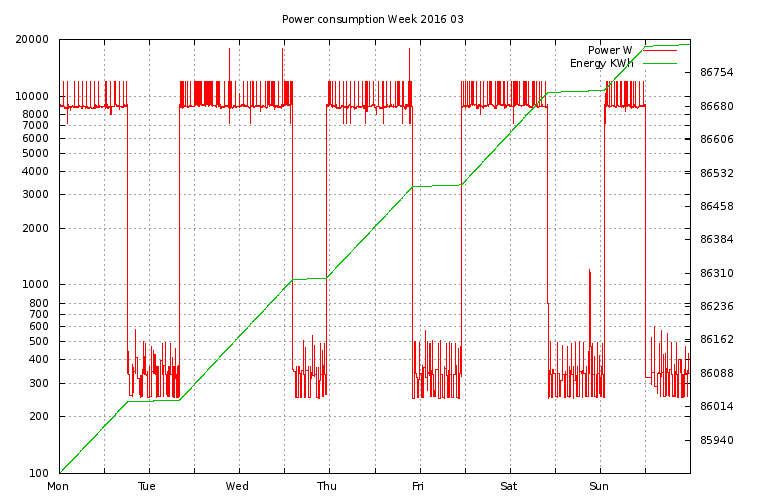Click the 2000 left axis value
Screen dimensions: 768x500
tap(36, 228)
